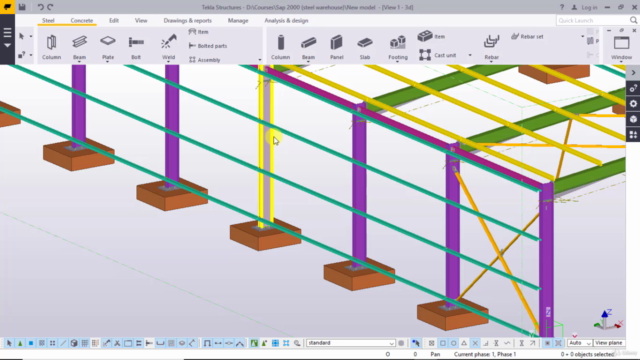
Task: Undo the last action
Action: (40, 7)
